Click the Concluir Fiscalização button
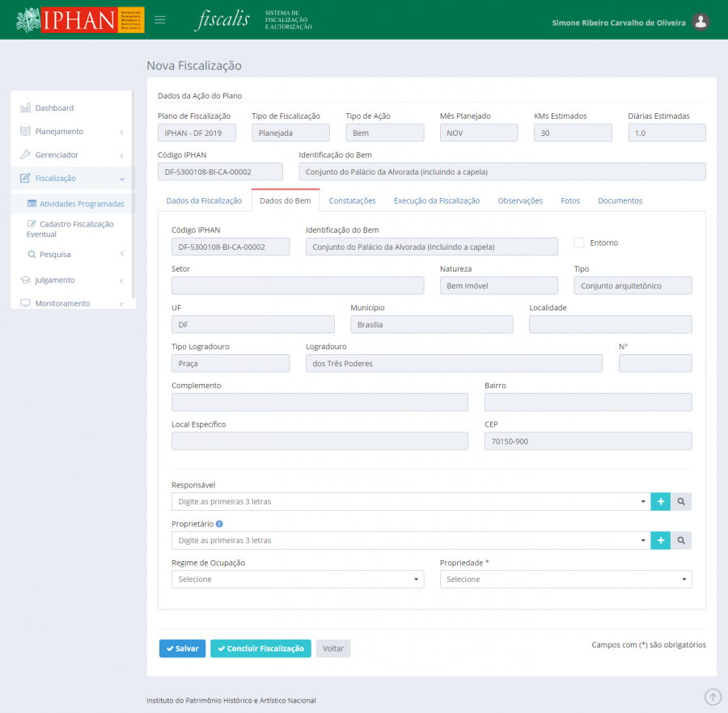 click(260, 648)
